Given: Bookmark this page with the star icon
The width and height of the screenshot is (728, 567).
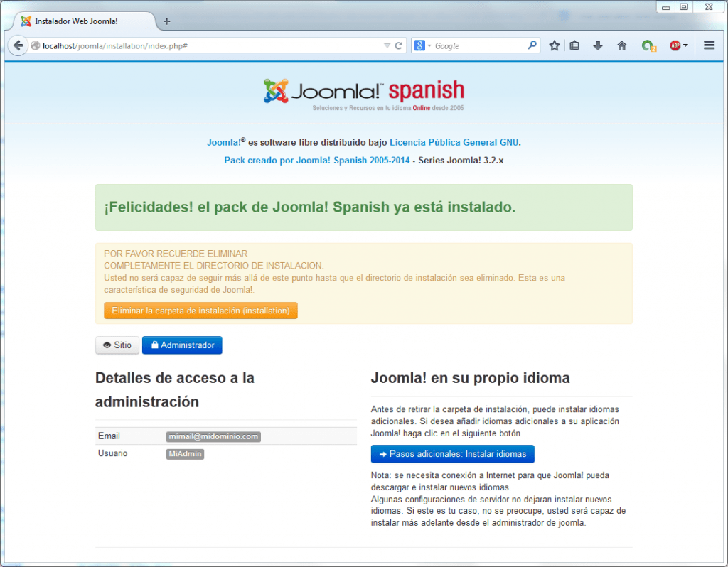Looking at the screenshot, I should pos(554,45).
